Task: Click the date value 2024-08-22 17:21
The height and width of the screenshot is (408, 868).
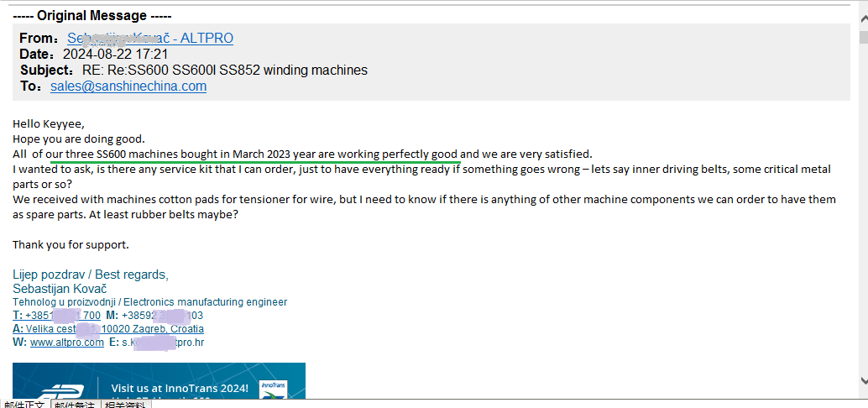Action: tap(115, 55)
